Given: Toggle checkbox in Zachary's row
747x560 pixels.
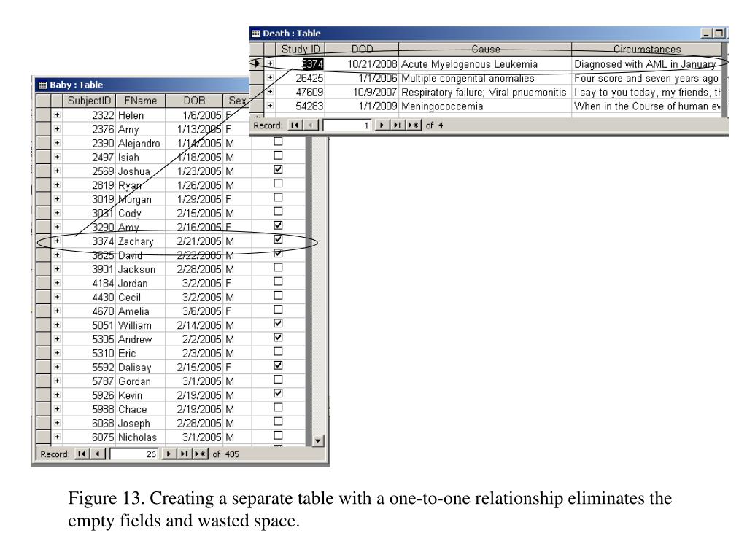Looking at the screenshot, I should tap(278, 239).
